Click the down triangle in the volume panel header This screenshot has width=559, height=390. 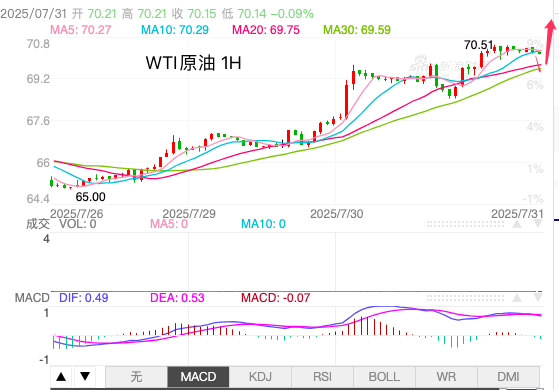pos(537,224)
